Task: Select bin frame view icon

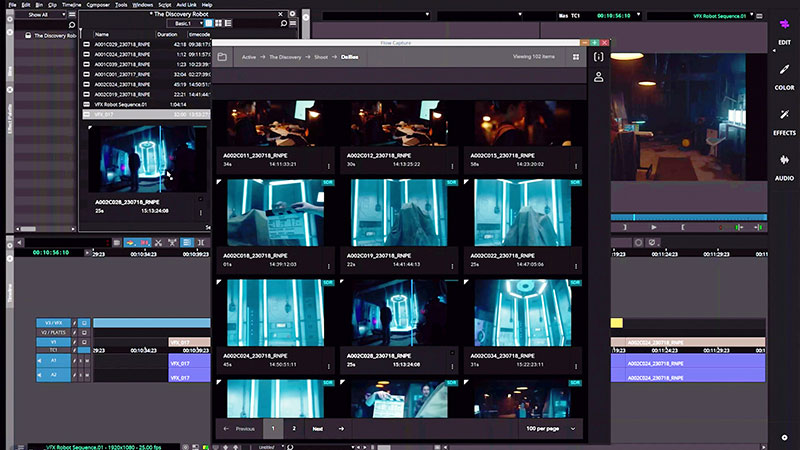Action: (x=218, y=23)
